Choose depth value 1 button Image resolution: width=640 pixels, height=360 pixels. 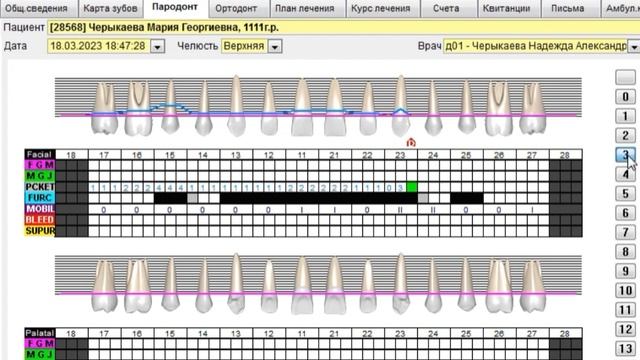pyautogui.click(x=625, y=116)
